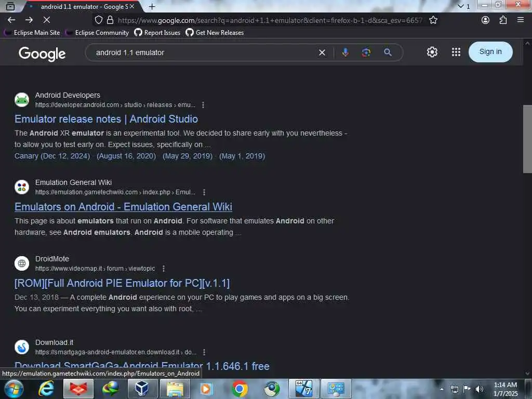Open Emulator release notes | Android Studio
532x399 pixels.
[x=106, y=119]
